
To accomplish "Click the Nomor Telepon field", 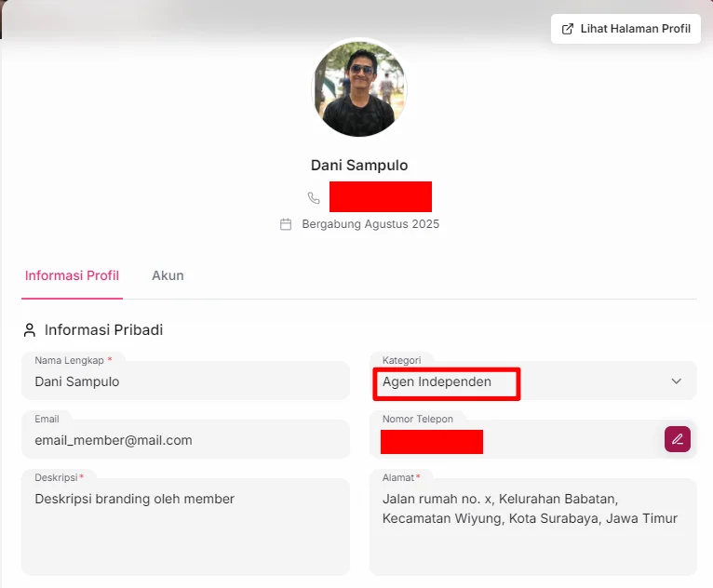I will tap(512, 441).
